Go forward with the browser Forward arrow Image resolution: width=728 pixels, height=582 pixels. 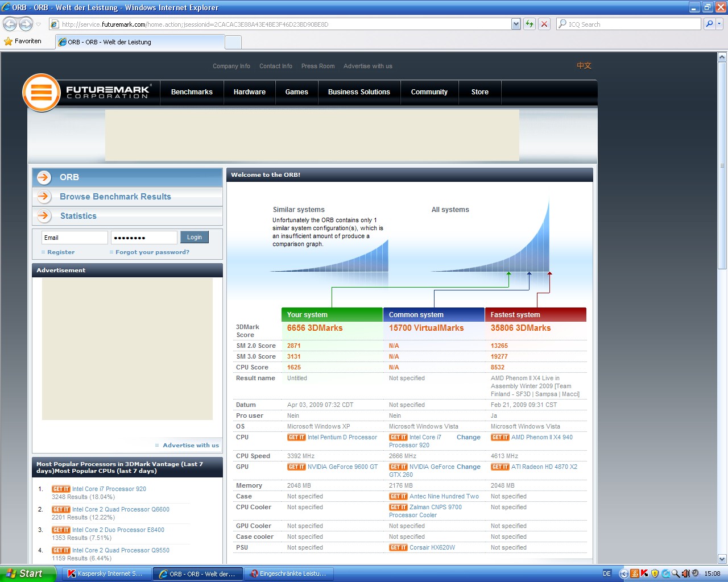[x=26, y=24]
